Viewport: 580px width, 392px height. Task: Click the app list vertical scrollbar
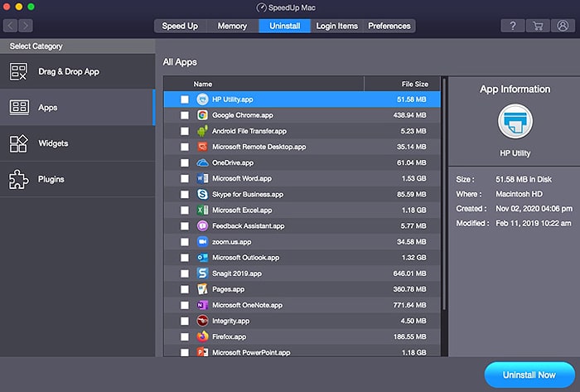pyautogui.click(x=444, y=193)
